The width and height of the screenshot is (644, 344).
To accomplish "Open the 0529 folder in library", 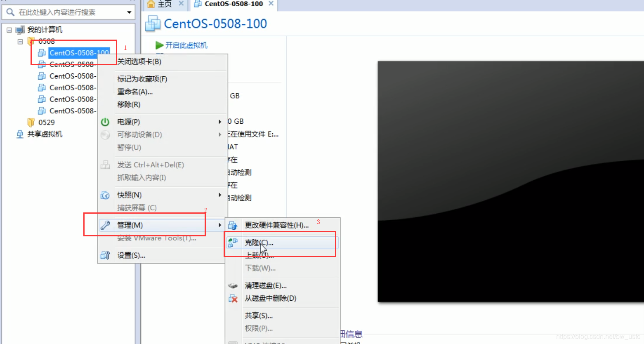I will (46, 123).
